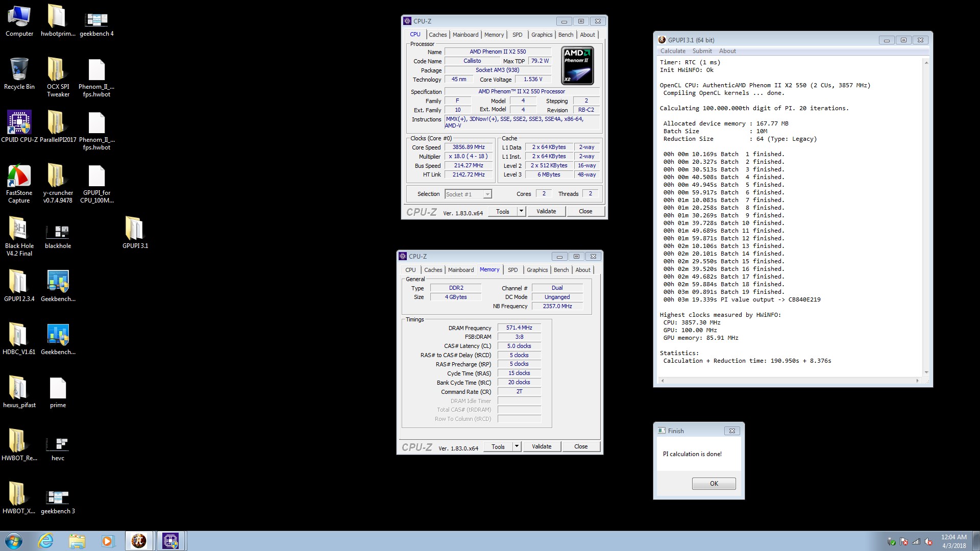Open About menu in GPUPI
The height and width of the screenshot is (551, 980).
tap(727, 51)
